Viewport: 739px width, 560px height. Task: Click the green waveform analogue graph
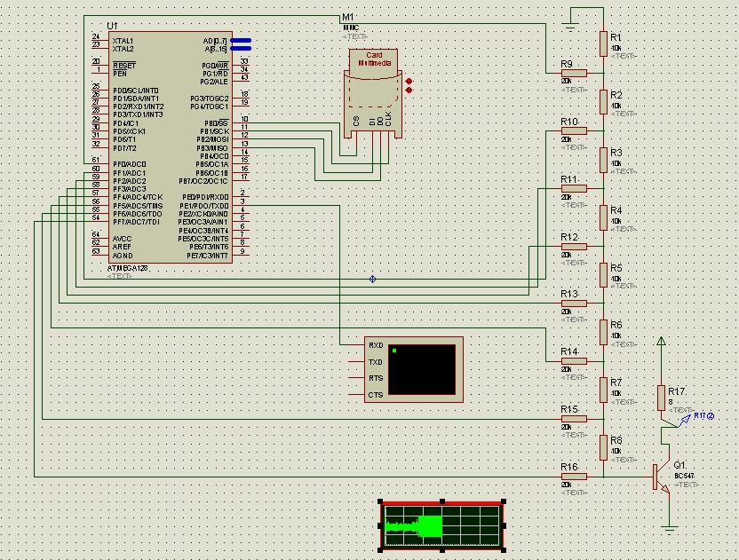[442, 525]
